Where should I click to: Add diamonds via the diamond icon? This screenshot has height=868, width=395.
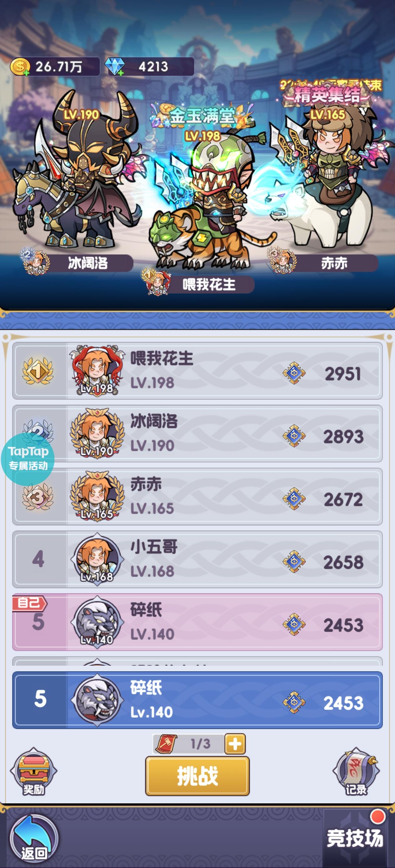tap(115, 67)
